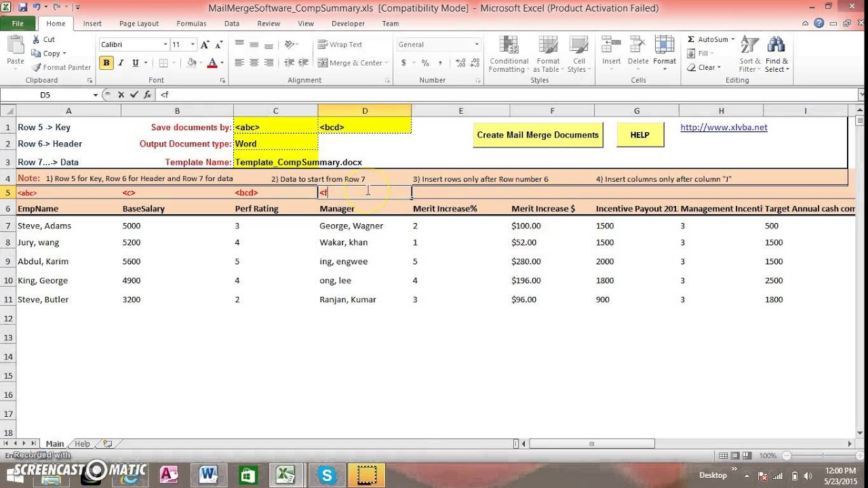Toggle Bold formatting
This screenshot has width=868, height=488.
click(x=106, y=63)
